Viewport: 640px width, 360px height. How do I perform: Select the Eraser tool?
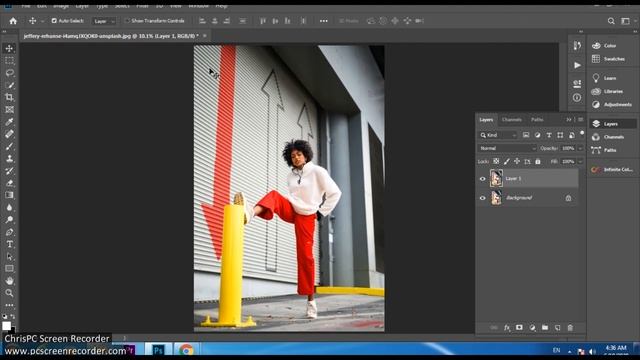9,183
